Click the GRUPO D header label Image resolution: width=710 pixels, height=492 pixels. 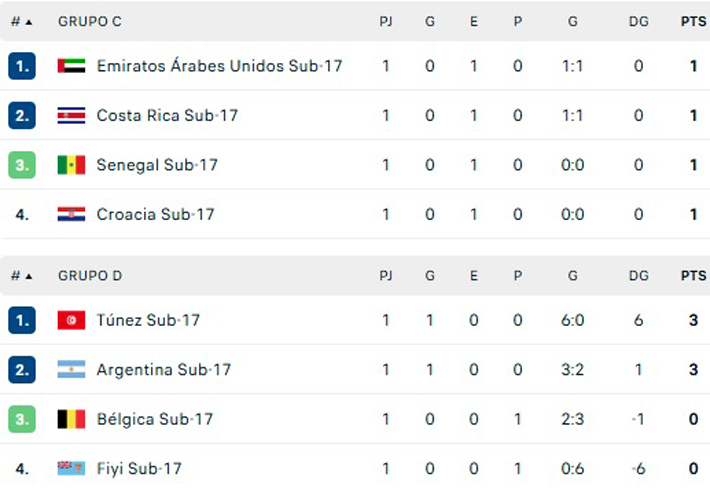point(89,275)
